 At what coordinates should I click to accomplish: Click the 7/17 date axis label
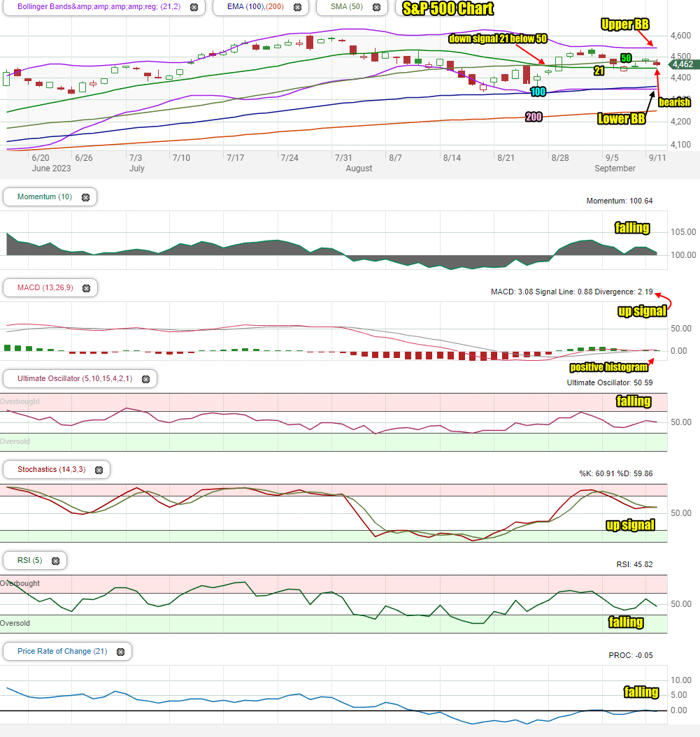tap(236, 158)
